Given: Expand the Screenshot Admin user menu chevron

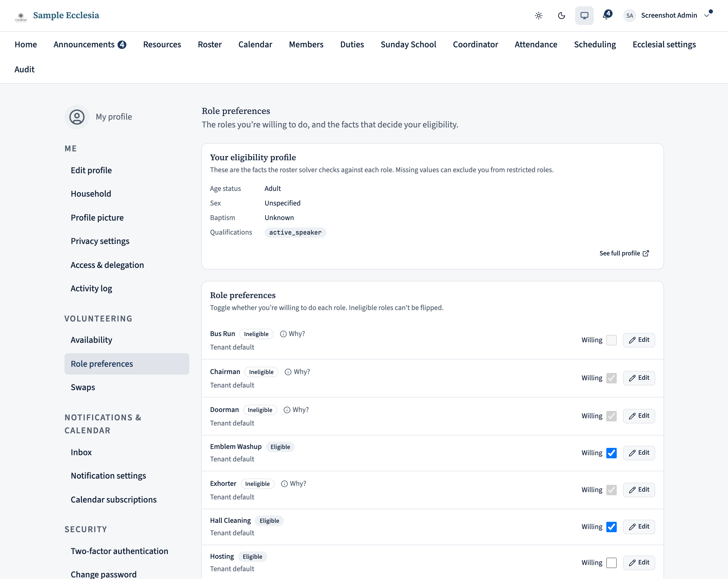Looking at the screenshot, I should (707, 16).
